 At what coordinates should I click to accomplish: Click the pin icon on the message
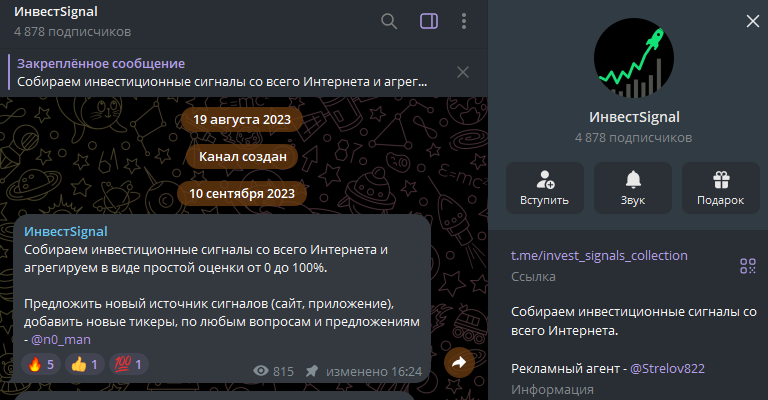tap(312, 371)
